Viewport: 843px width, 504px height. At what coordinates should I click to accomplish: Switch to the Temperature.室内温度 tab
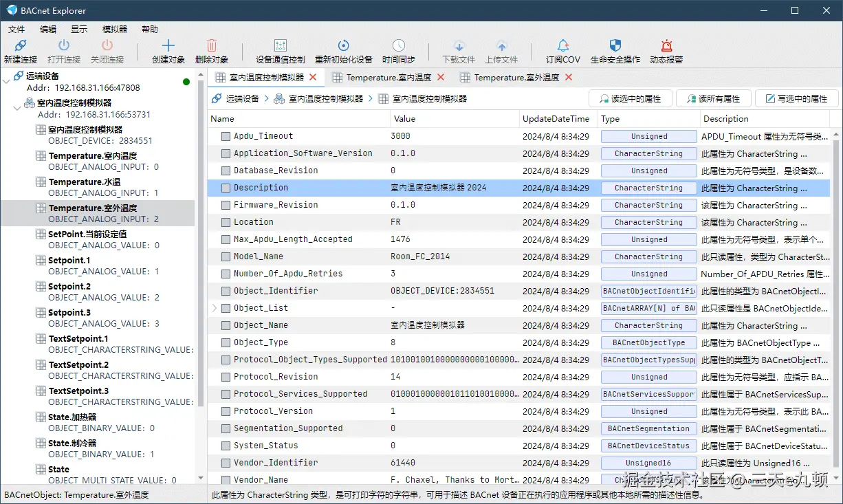(388, 77)
